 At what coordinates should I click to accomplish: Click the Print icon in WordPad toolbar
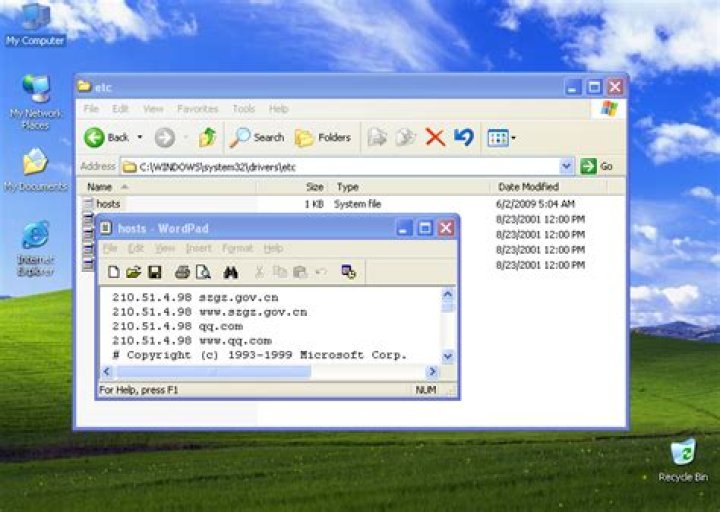(182, 271)
